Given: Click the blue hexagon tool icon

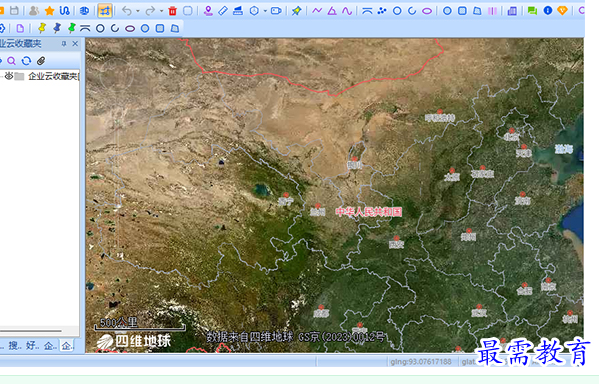Looking at the screenshot, I should pyautogui.click(x=254, y=11).
